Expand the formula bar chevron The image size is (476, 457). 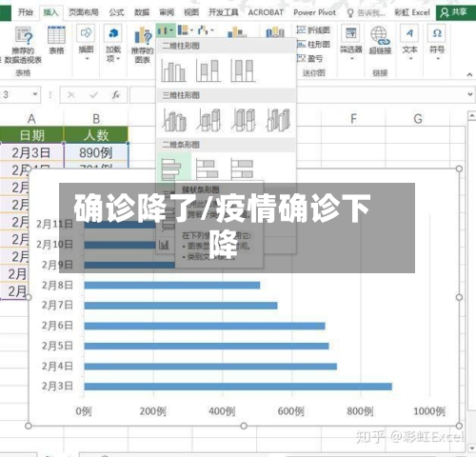point(470,94)
